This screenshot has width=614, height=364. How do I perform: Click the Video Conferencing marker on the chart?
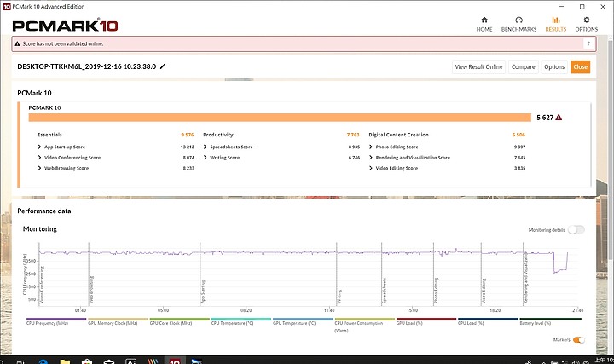[42, 285]
